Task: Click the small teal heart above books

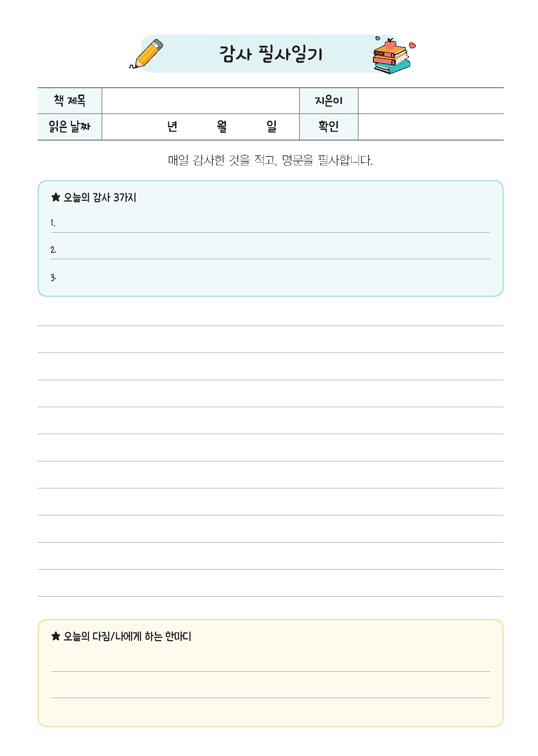Action: coord(377,38)
